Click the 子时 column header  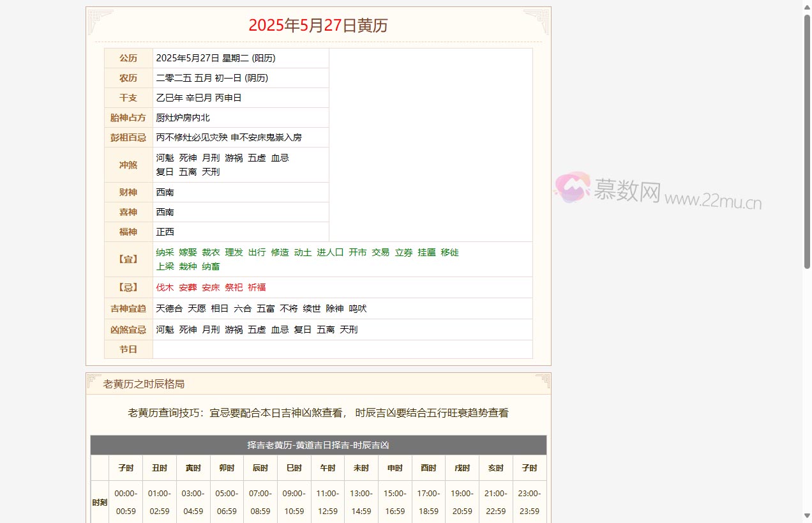coord(125,467)
